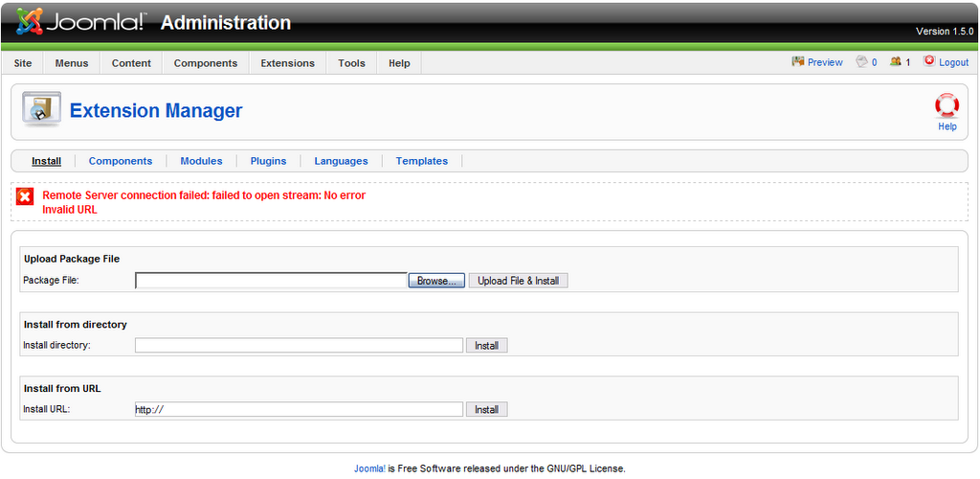Click the 'Install from directory' heading
This screenshot has height=479, width=980.
coord(76,325)
